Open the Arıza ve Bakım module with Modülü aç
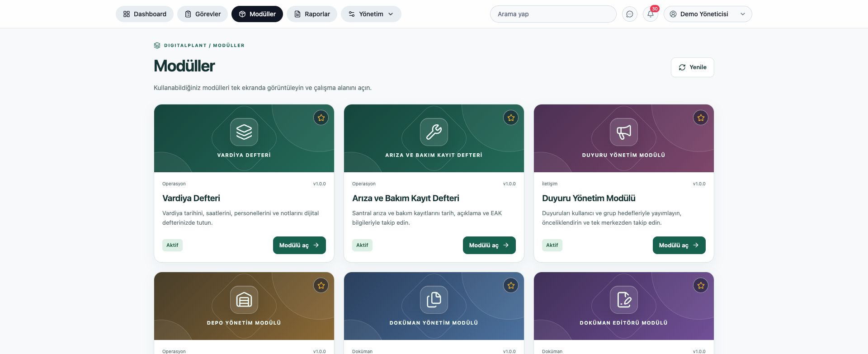 (489, 245)
